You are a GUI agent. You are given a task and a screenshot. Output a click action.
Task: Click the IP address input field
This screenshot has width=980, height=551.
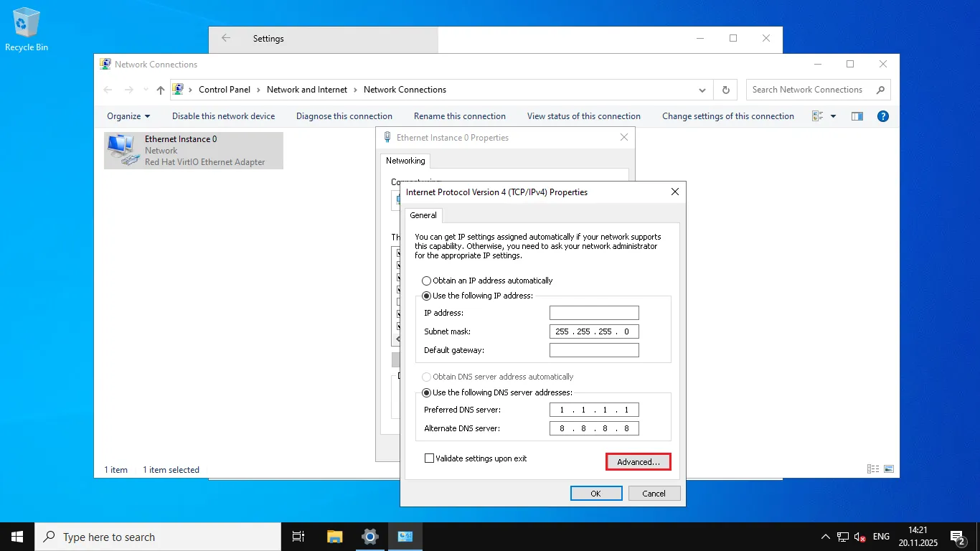pyautogui.click(x=593, y=313)
